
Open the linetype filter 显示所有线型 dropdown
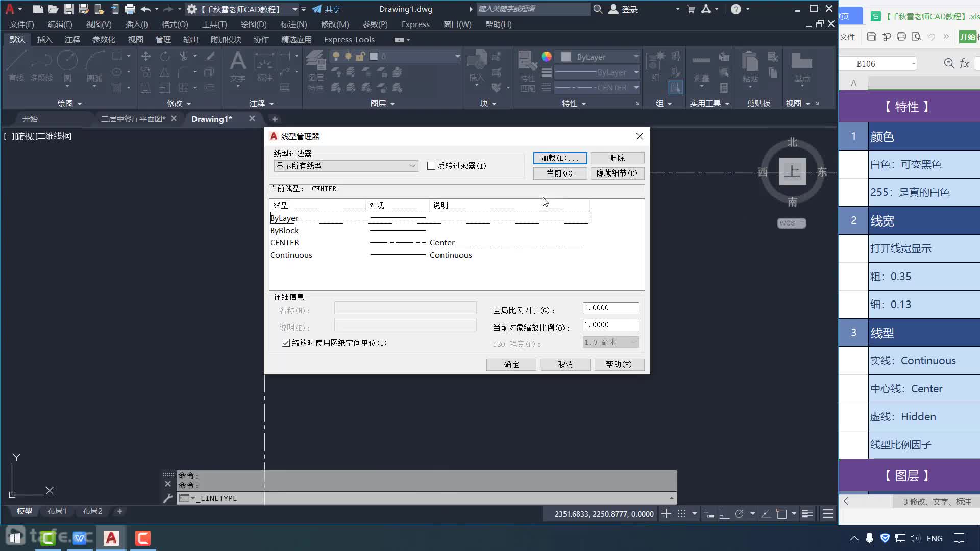click(x=346, y=166)
